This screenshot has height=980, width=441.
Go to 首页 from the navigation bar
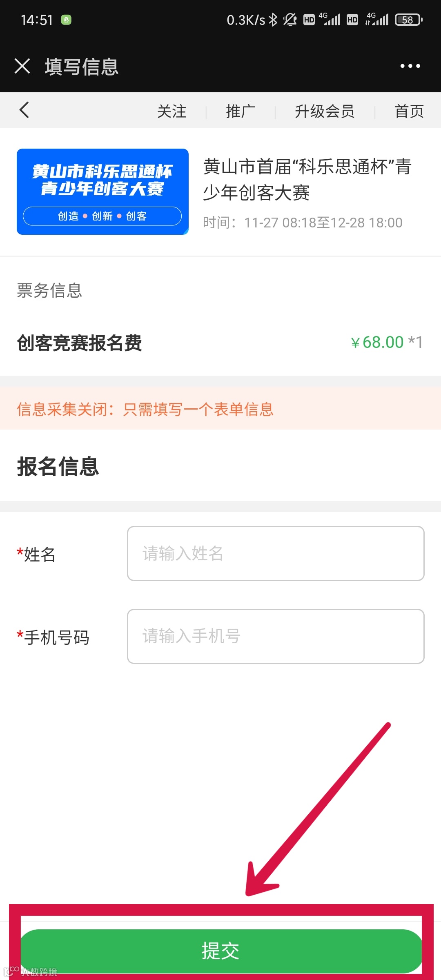click(409, 111)
